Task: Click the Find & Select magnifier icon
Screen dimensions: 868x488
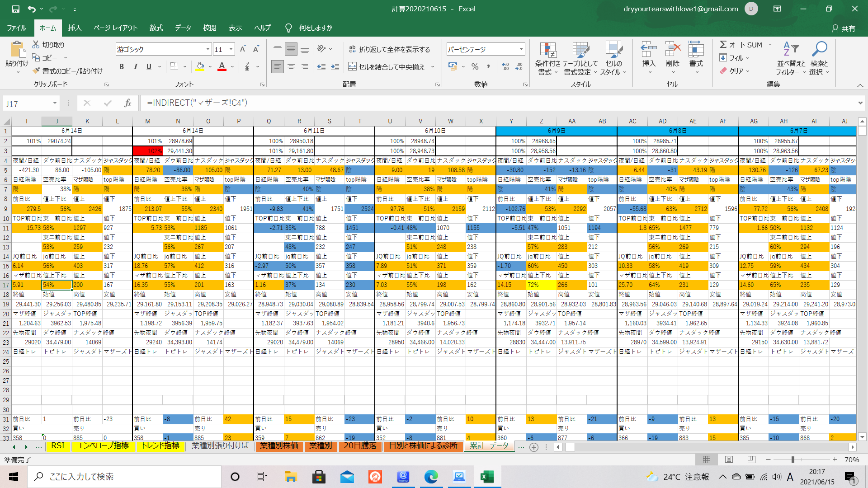Action: click(819, 49)
